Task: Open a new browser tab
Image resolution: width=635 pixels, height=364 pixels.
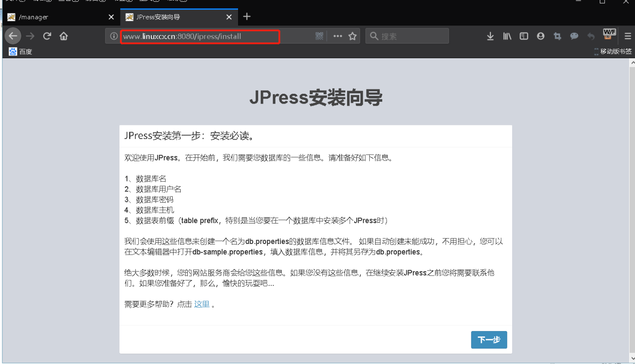Action: click(247, 17)
